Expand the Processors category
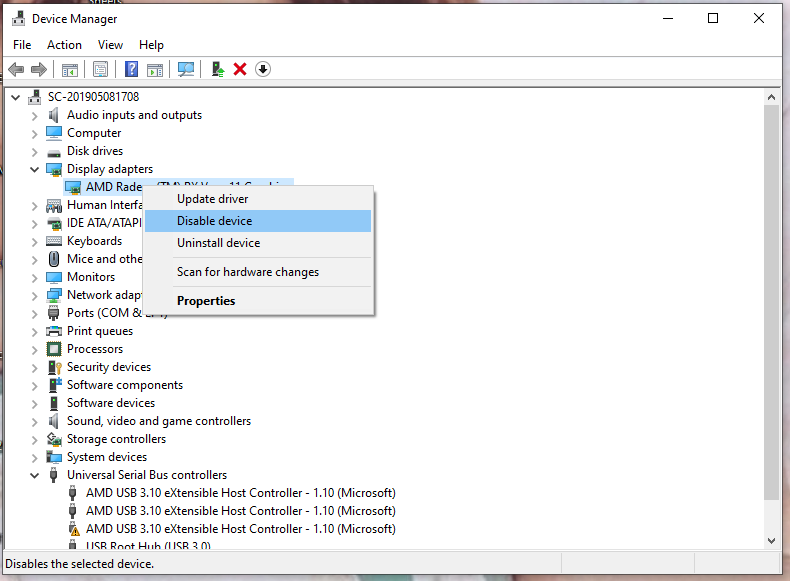Image resolution: width=790 pixels, height=581 pixels. coord(34,349)
